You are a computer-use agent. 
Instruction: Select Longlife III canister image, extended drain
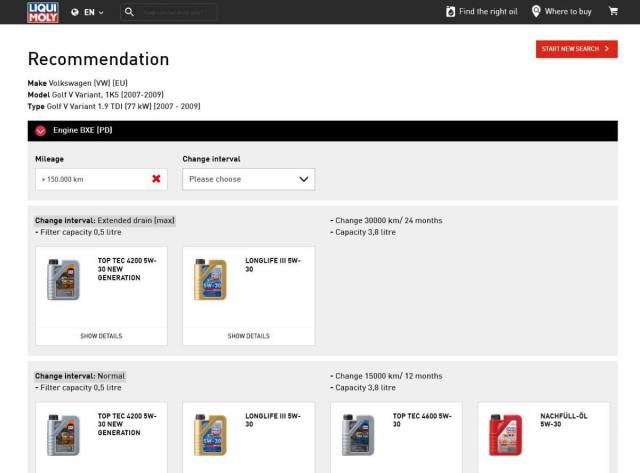click(210, 279)
